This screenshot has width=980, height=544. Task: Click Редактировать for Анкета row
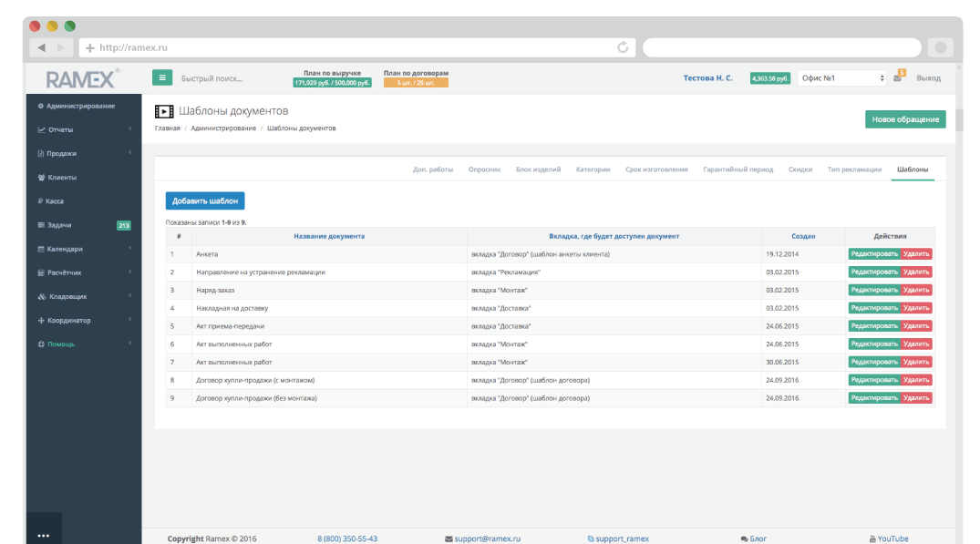873,254
